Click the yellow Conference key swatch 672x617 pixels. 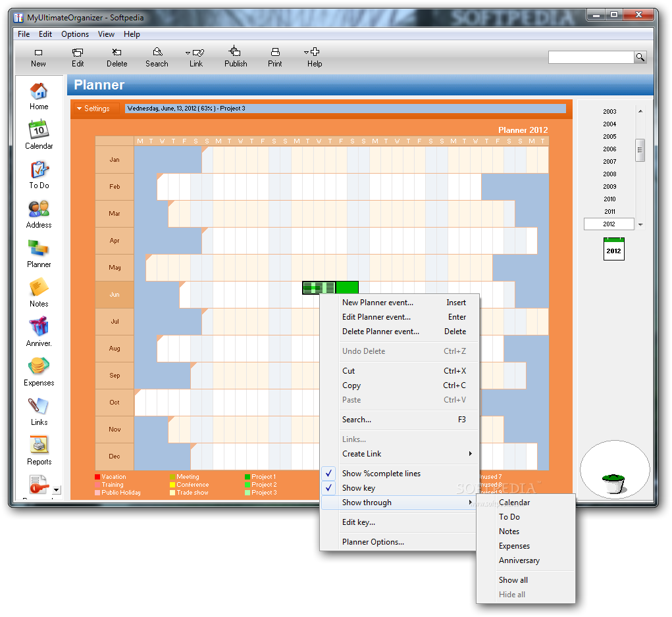pos(172,485)
